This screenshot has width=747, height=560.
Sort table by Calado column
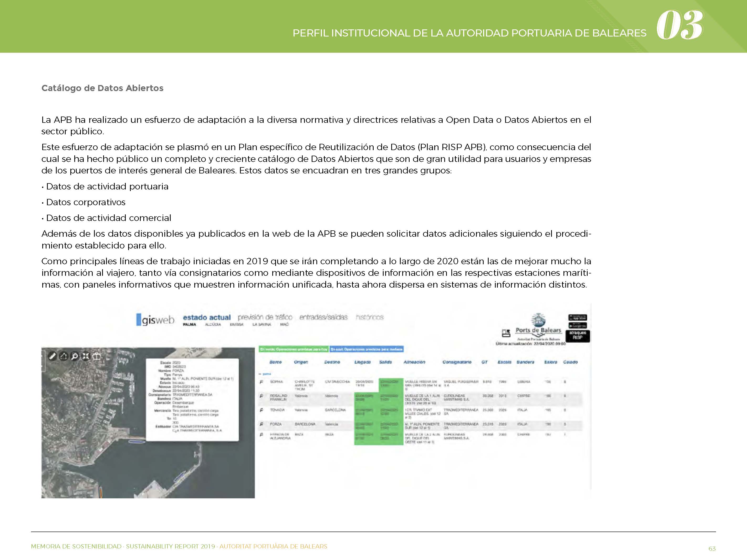(570, 362)
